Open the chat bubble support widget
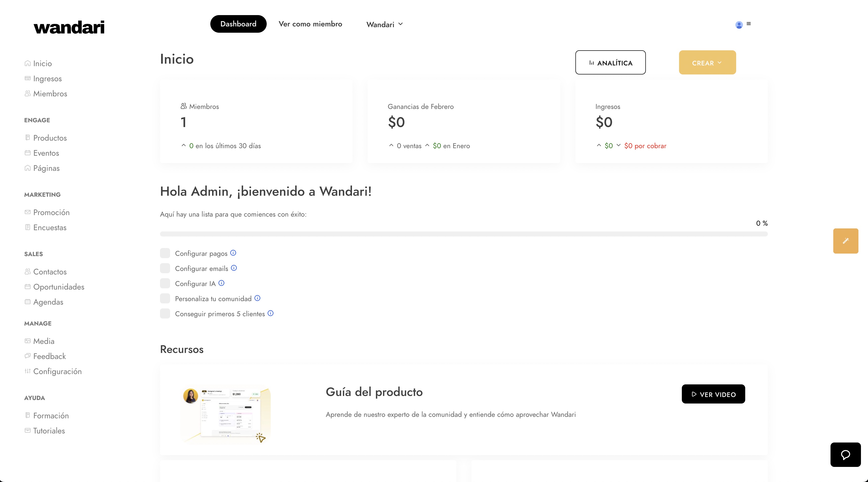The width and height of the screenshot is (868, 482). [845, 455]
